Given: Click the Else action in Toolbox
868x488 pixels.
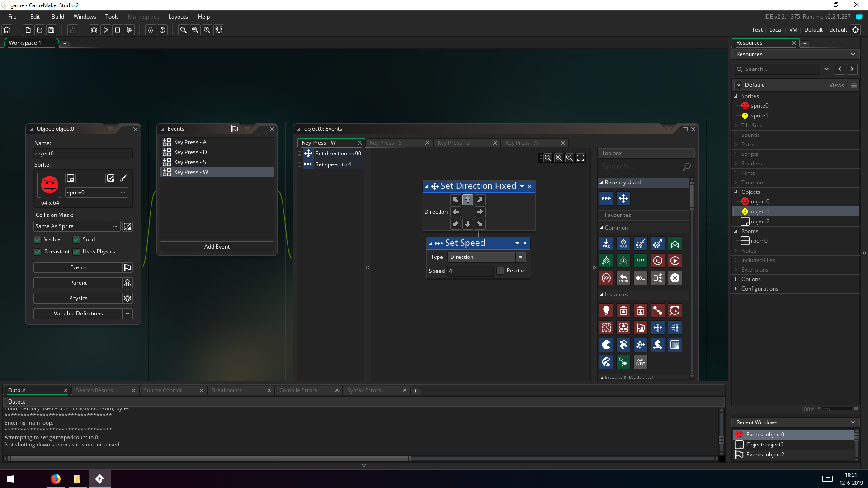Looking at the screenshot, I should click(x=640, y=261).
